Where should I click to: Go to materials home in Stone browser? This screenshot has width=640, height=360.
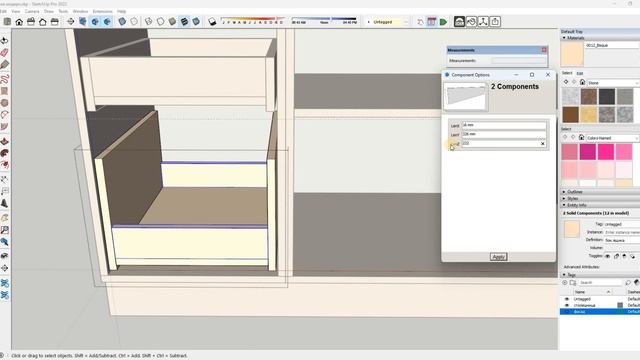click(582, 82)
